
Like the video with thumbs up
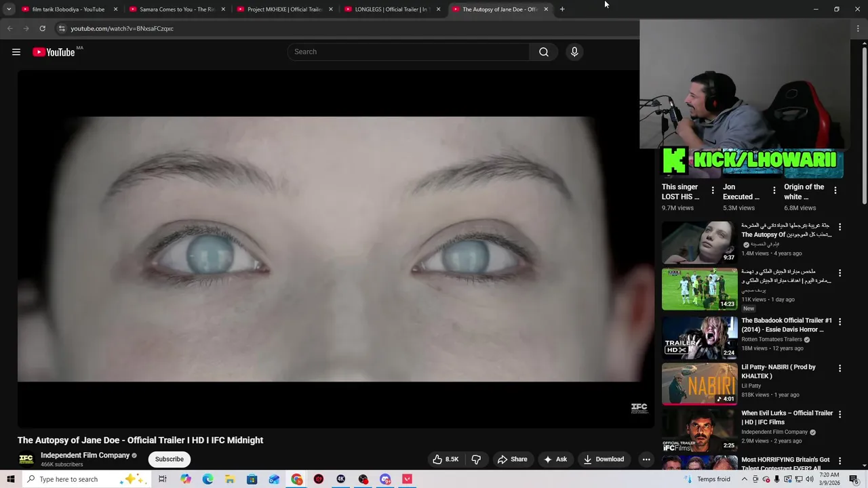(x=446, y=459)
